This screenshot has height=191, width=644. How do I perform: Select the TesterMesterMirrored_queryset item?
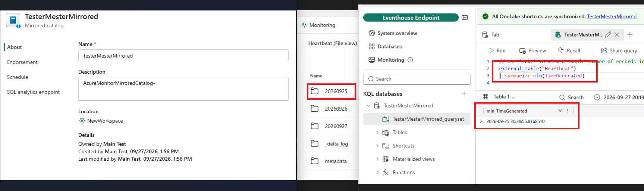pos(417,119)
